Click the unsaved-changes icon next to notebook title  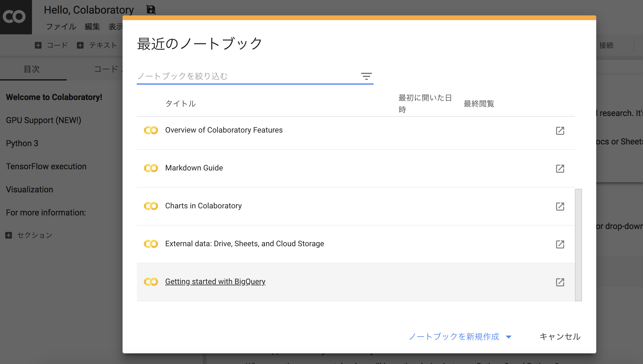coord(151,9)
